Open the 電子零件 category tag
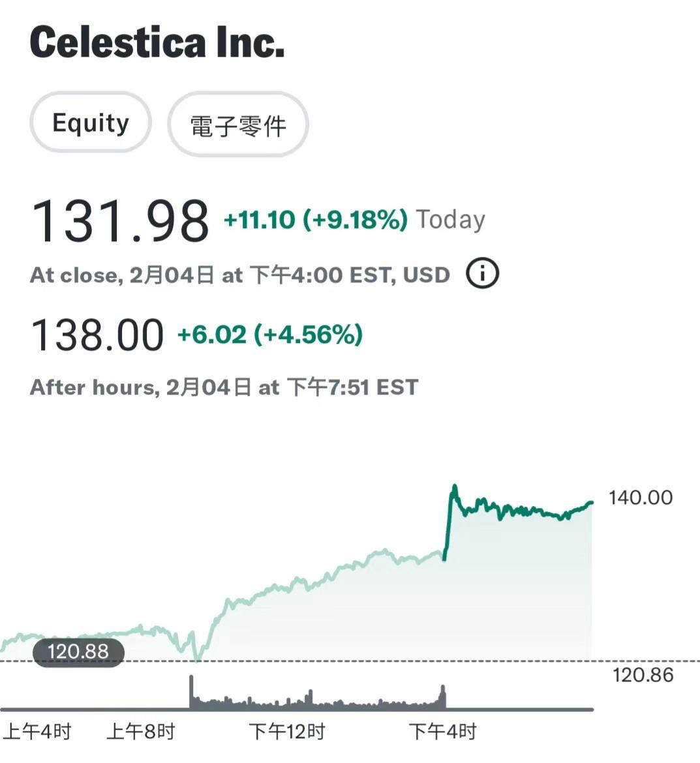This screenshot has width=700, height=763. [238, 125]
